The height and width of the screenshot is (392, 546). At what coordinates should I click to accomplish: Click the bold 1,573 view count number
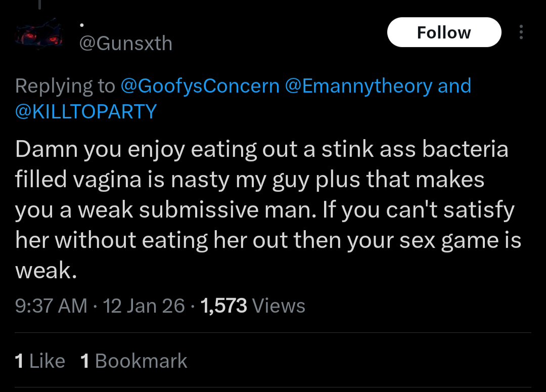tap(223, 306)
